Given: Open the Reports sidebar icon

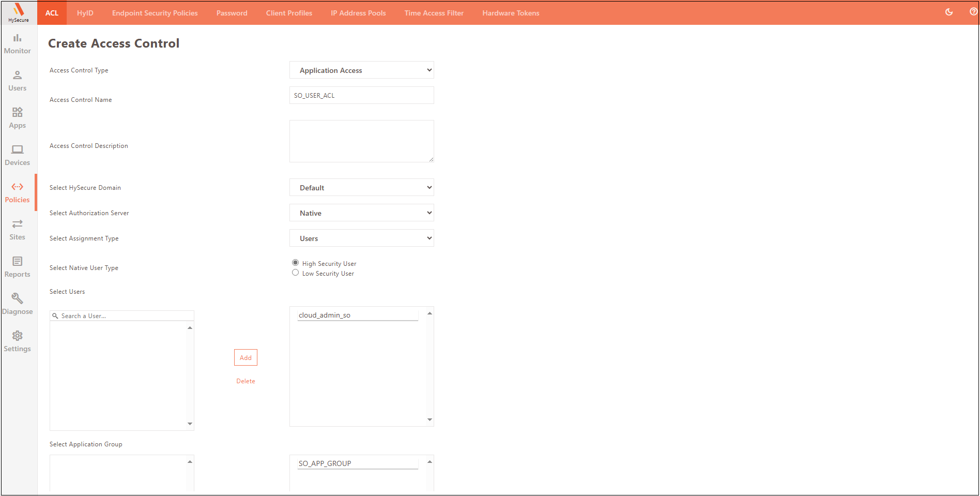Looking at the screenshot, I should [x=18, y=267].
